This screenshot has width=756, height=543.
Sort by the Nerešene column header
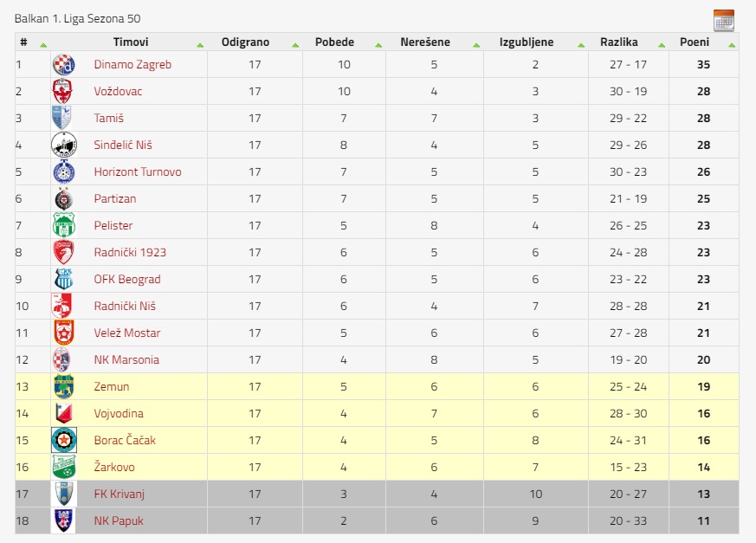click(425, 42)
